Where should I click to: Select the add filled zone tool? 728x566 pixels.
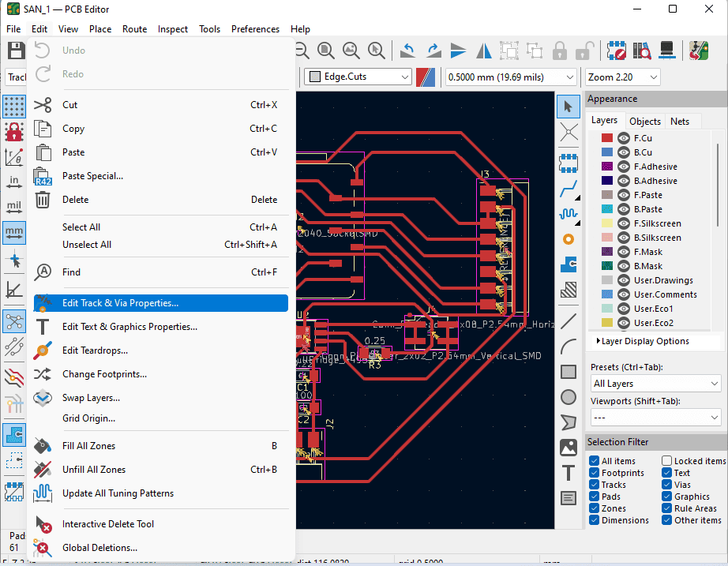[x=569, y=264]
